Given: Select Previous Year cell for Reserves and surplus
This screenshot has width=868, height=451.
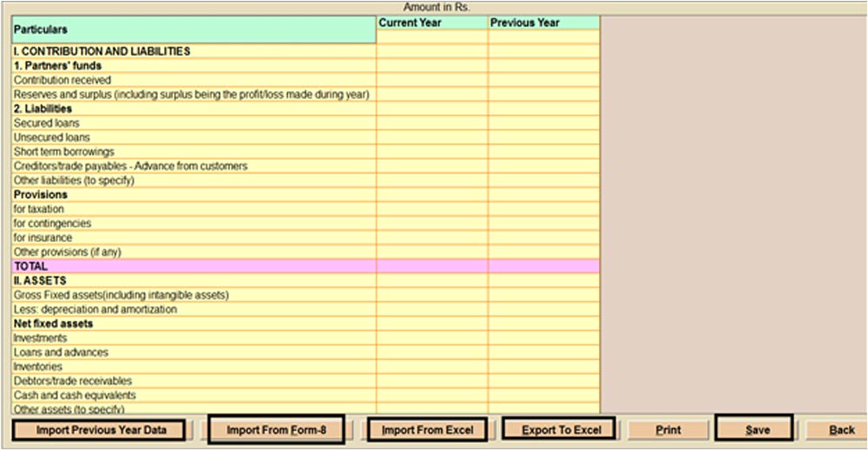Looking at the screenshot, I should pyautogui.click(x=543, y=94).
